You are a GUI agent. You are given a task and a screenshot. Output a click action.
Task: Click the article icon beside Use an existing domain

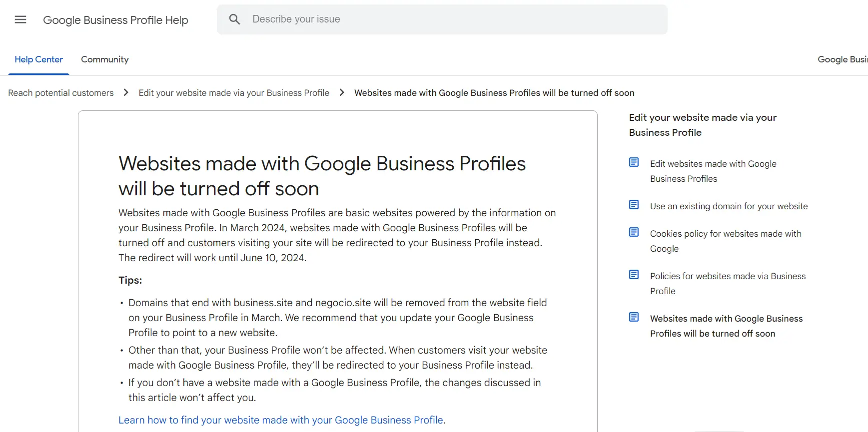coord(634,205)
